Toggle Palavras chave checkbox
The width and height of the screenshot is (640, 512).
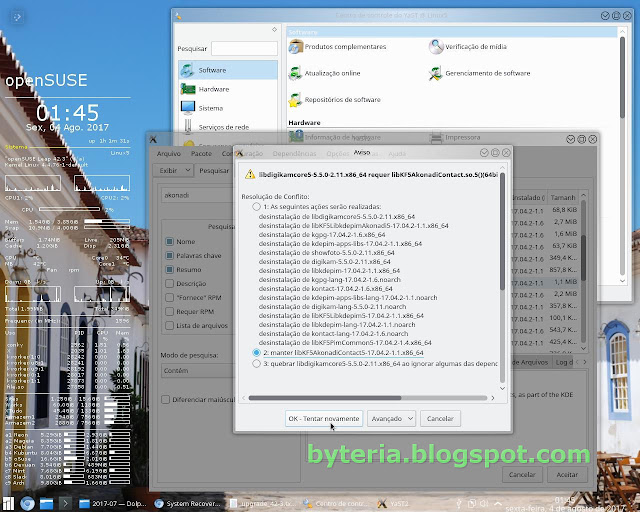pyautogui.click(x=169, y=255)
